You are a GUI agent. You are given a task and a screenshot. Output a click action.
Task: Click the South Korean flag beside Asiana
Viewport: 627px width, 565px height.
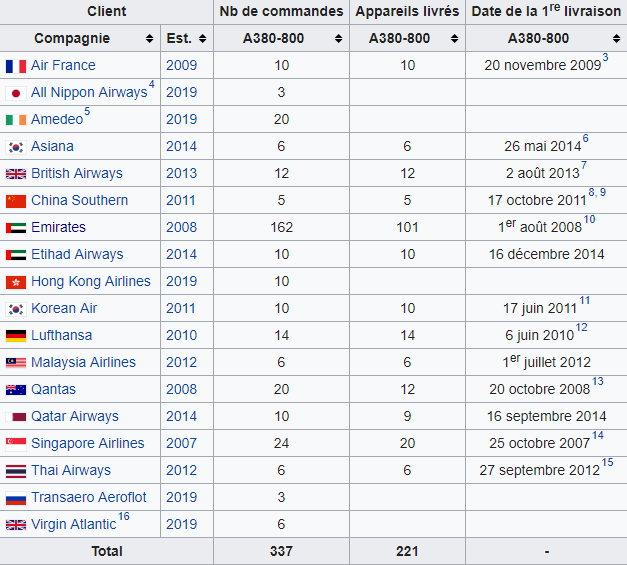click(x=16, y=147)
